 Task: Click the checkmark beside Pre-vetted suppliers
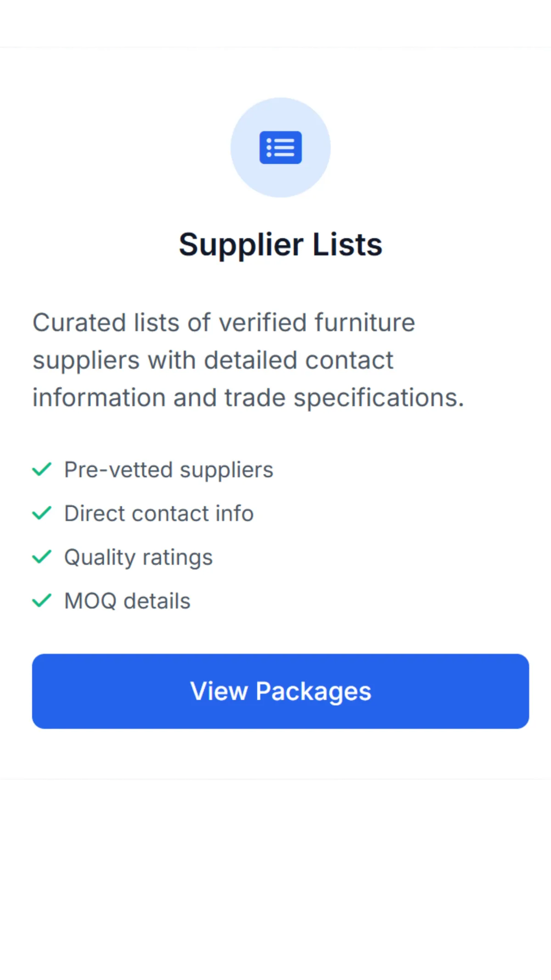[42, 470]
